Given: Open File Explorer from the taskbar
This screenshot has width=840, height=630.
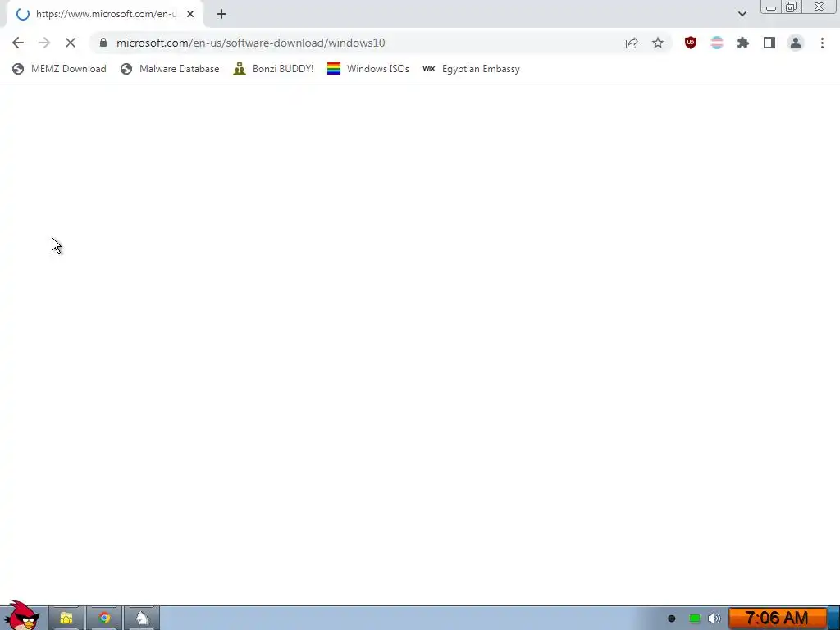Looking at the screenshot, I should [x=66, y=619].
